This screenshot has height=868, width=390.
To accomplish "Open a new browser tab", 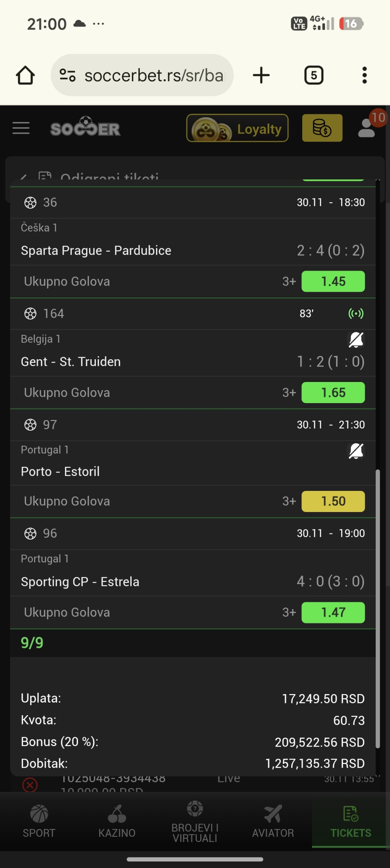I will (261, 75).
